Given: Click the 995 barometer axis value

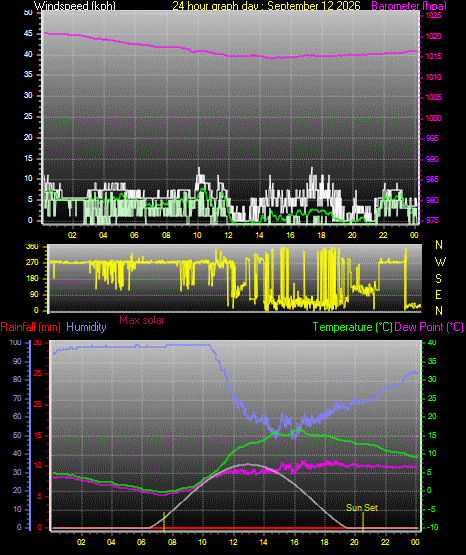Looking at the screenshot, I should point(432,138).
